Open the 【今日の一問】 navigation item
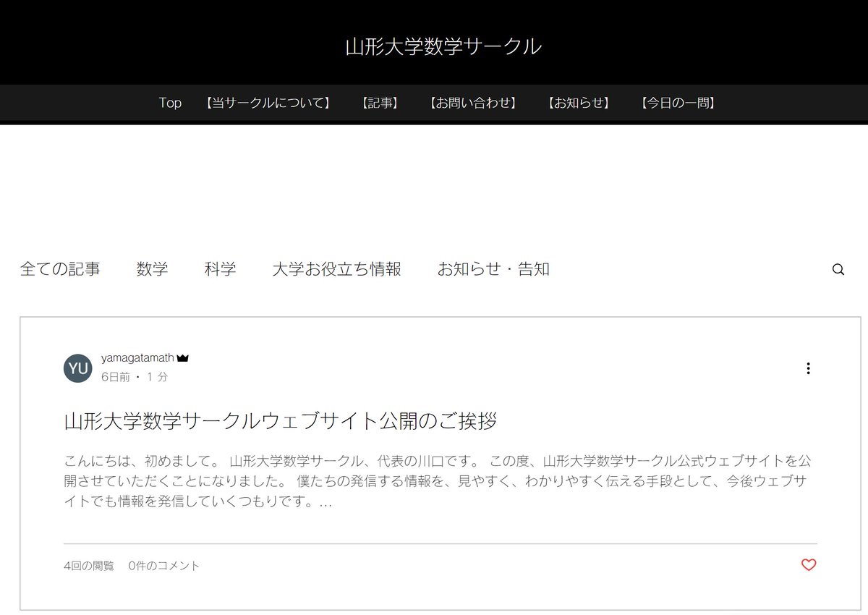Screen dimensions: 868x615 tap(678, 103)
